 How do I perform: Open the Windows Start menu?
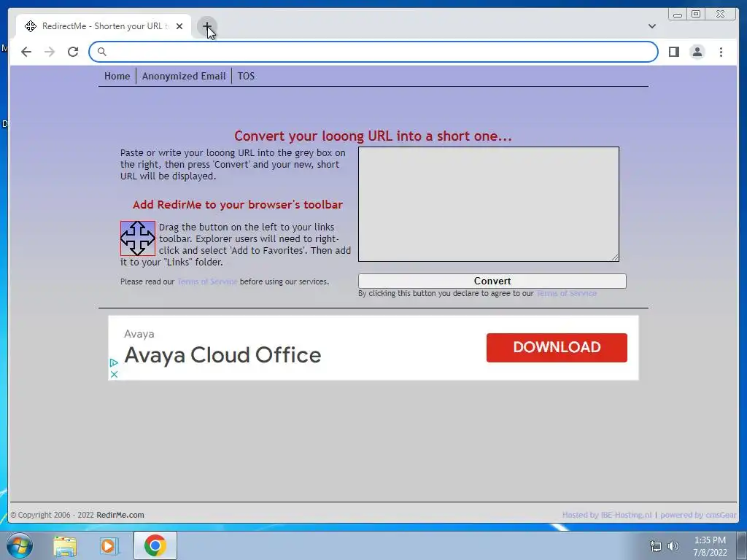coord(19,545)
